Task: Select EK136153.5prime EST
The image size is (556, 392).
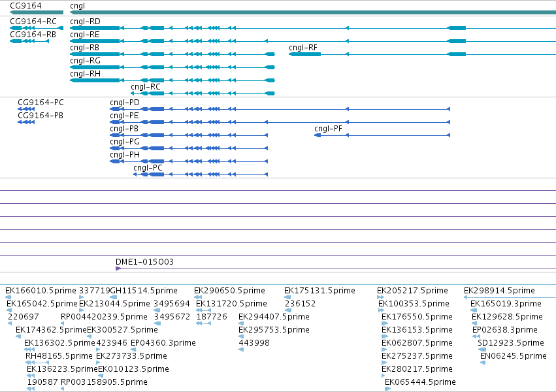Action: (417, 330)
